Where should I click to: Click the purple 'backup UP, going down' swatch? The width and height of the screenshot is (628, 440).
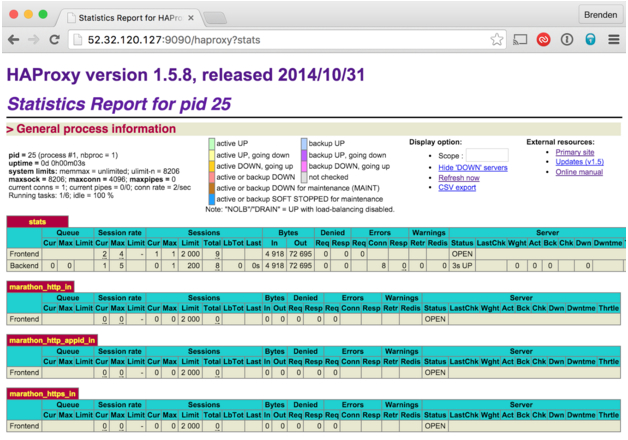304,155
